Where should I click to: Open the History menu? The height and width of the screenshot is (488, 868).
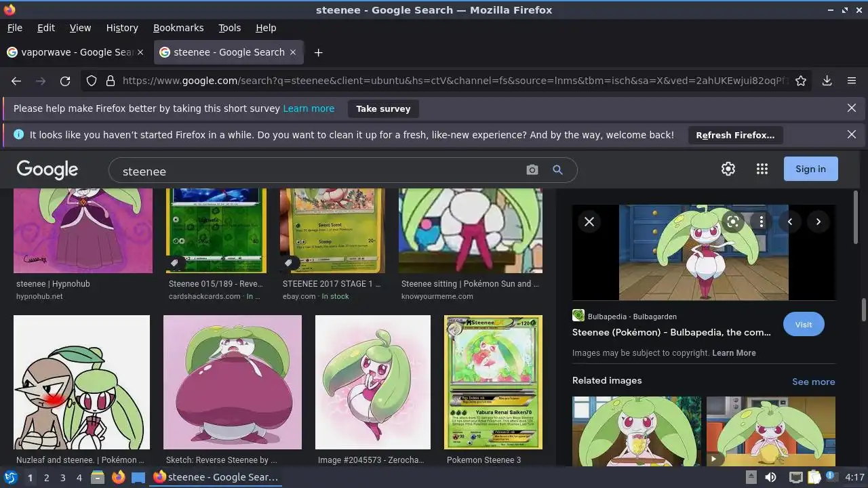click(x=122, y=28)
